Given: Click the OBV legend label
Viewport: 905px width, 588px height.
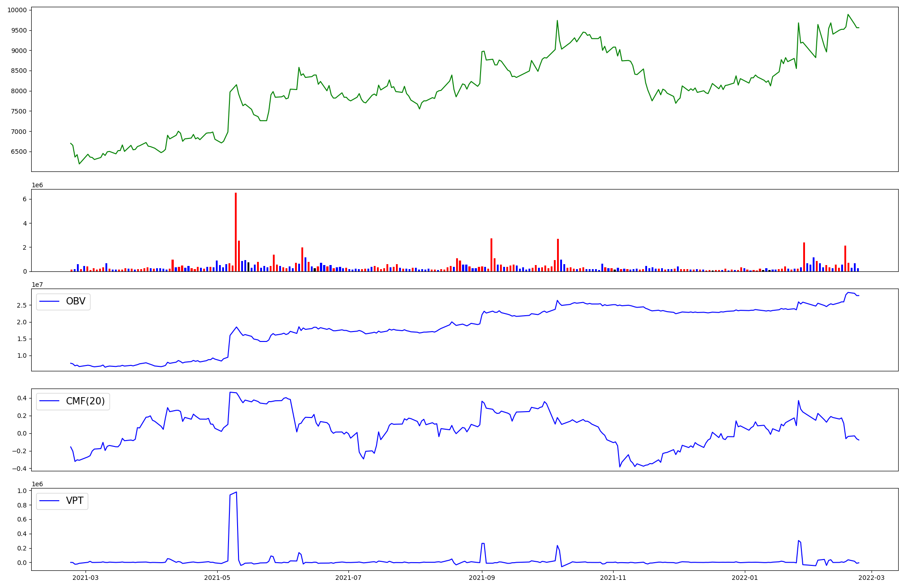Looking at the screenshot, I should tap(76, 301).
